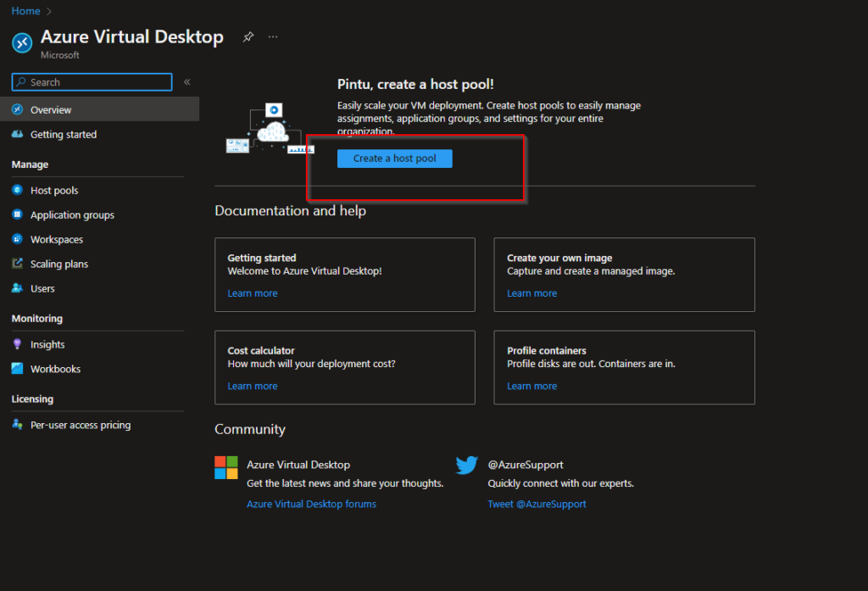Screen dimensions: 868x591
Task: Click the host pool cloud illustration
Action: [x=270, y=129]
